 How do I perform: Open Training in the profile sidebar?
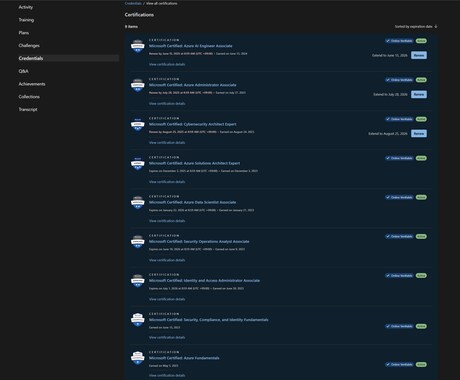[26, 20]
